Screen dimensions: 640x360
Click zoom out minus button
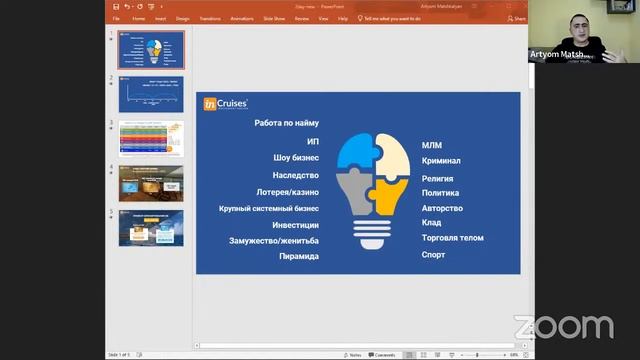coord(462,355)
